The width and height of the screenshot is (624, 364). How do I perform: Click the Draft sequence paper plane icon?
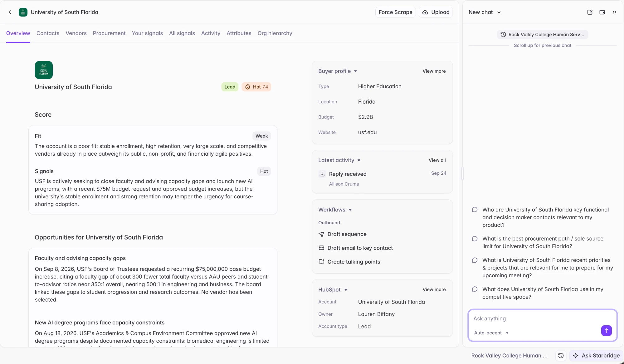[x=321, y=234]
